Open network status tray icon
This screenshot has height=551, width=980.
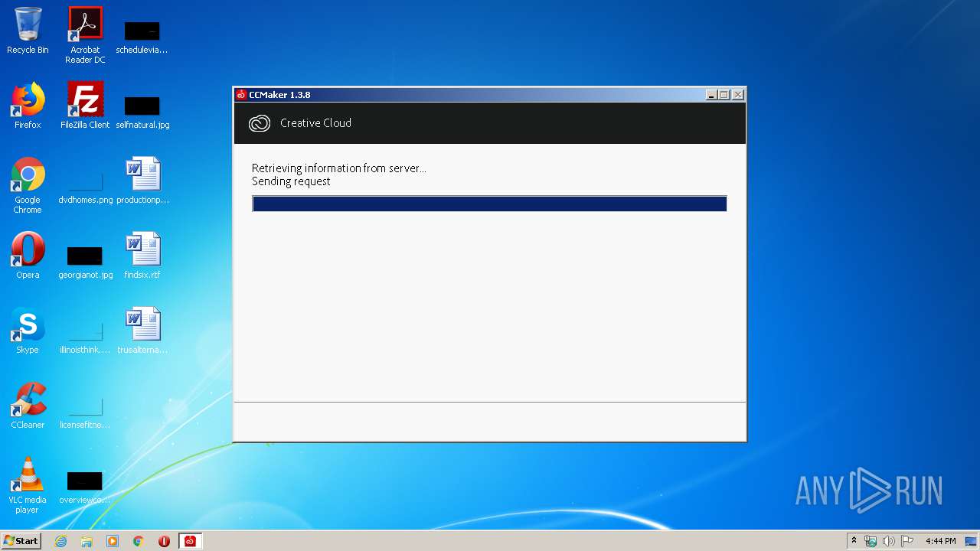[x=871, y=541]
